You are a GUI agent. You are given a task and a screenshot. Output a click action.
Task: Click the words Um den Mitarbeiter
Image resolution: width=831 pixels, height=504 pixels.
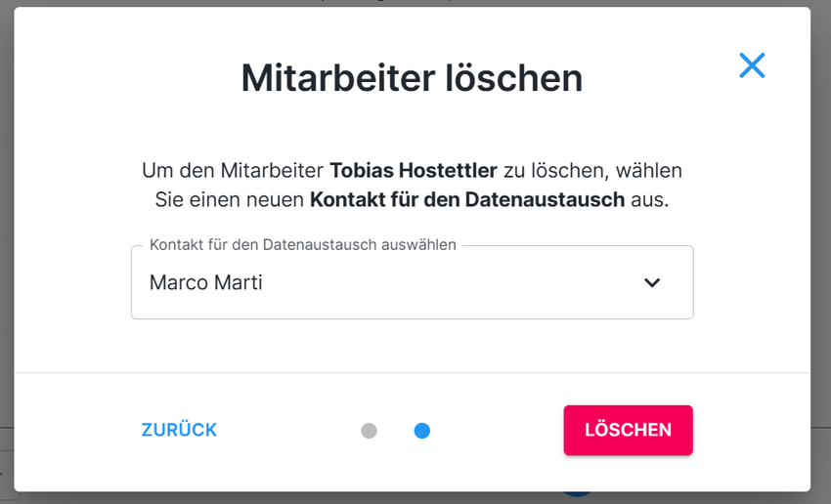point(233,171)
